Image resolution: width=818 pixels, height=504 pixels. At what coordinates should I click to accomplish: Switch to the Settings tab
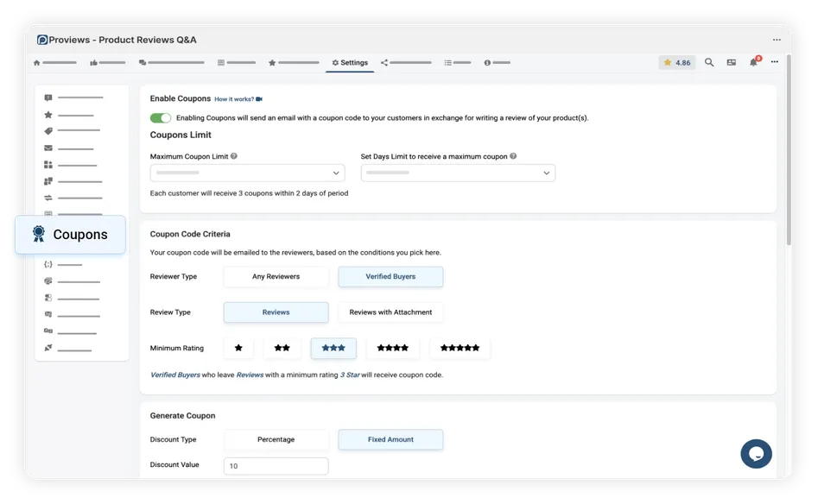[349, 62]
